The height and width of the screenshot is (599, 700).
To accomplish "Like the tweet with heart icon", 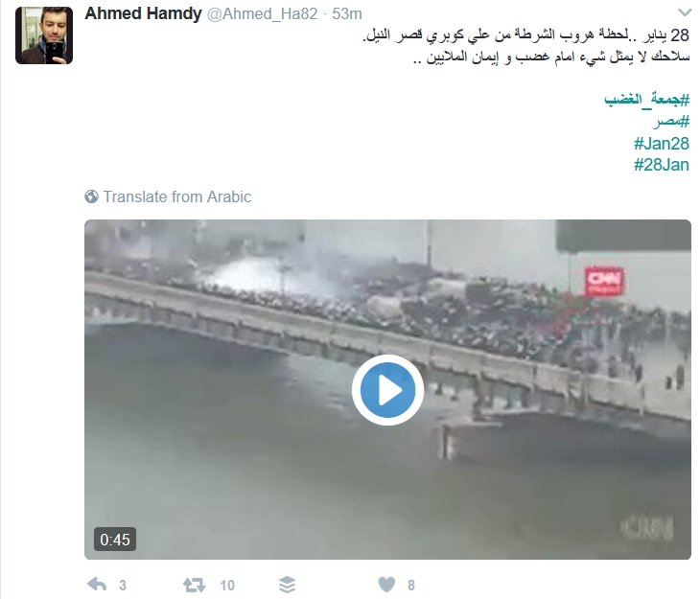I will [386, 585].
